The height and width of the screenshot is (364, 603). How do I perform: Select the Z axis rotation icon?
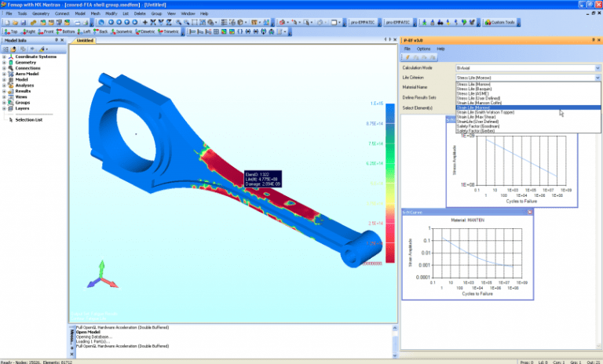pos(169,22)
